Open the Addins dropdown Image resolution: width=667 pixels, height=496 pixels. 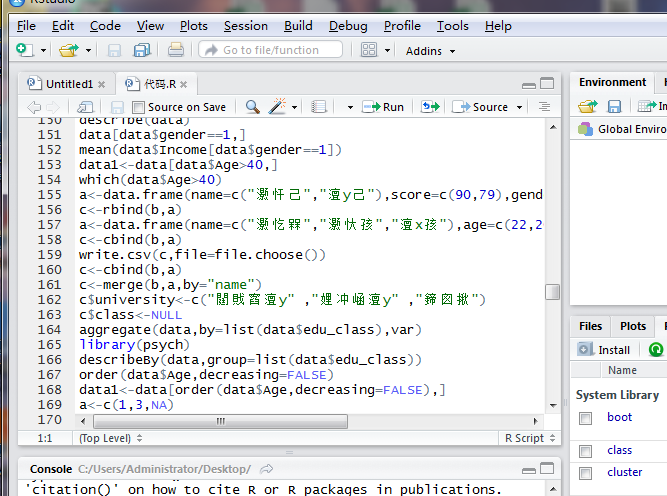pos(430,51)
